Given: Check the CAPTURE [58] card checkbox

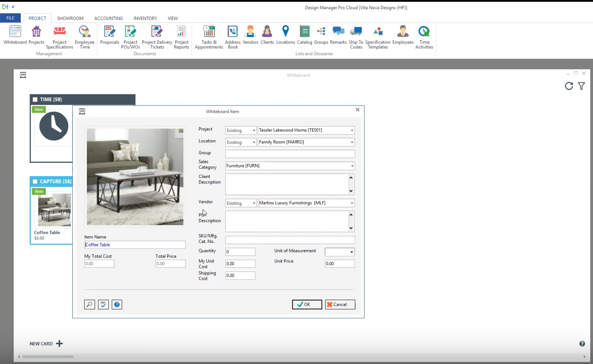Looking at the screenshot, I should click(x=35, y=181).
